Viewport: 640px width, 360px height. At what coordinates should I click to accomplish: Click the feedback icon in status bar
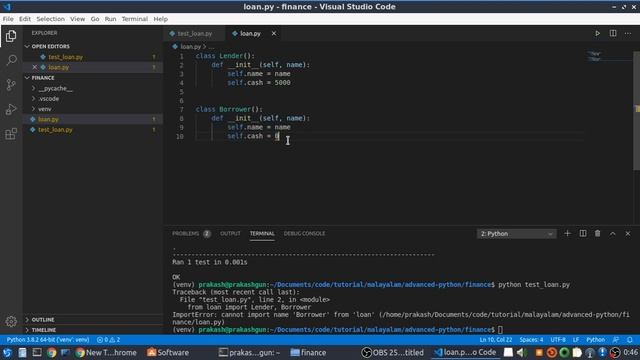click(616, 340)
